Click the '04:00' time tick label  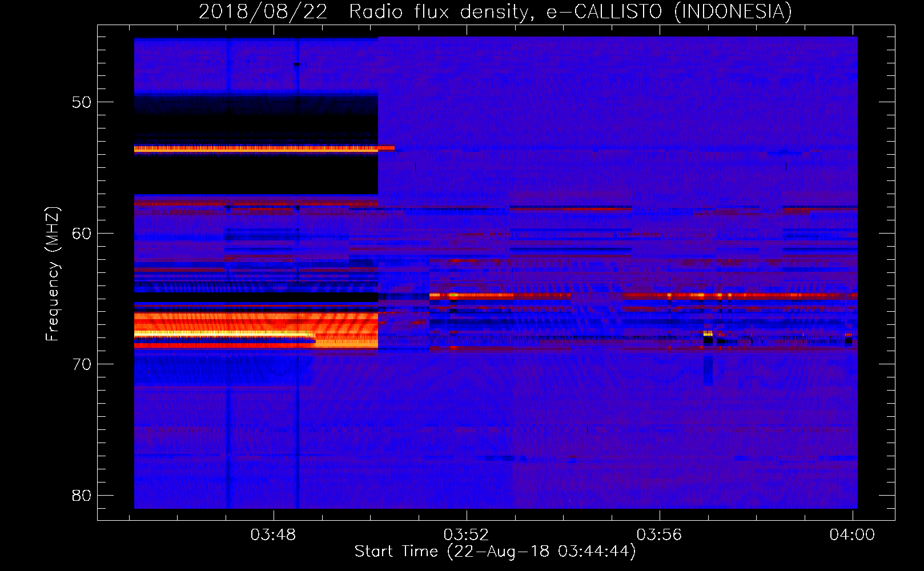852,534
